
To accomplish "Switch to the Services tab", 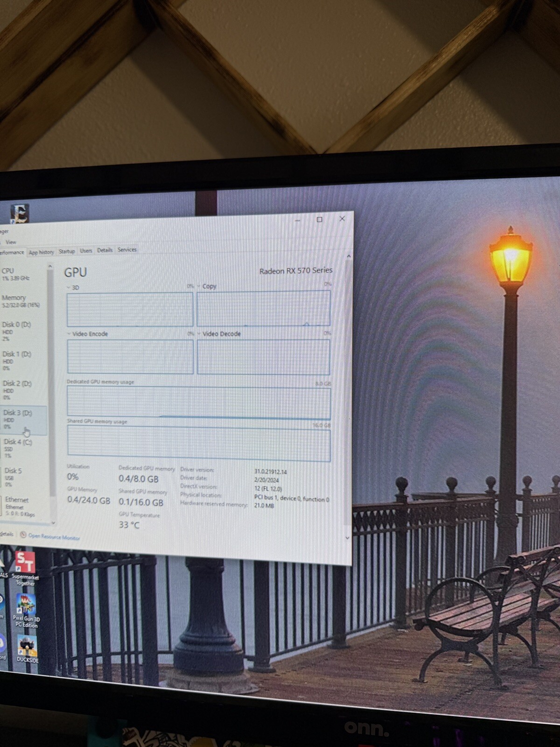I will 127,250.
